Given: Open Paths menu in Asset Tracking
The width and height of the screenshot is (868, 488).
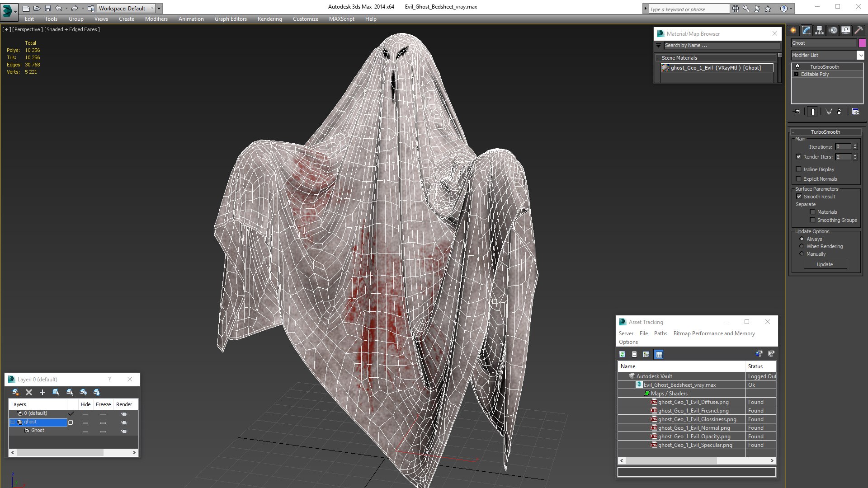Looking at the screenshot, I should point(660,333).
